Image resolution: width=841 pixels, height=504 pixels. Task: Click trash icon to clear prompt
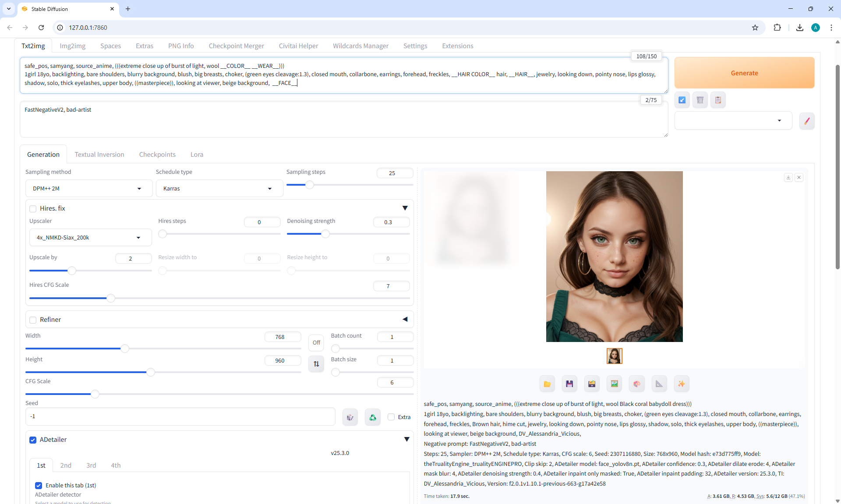[x=700, y=100]
